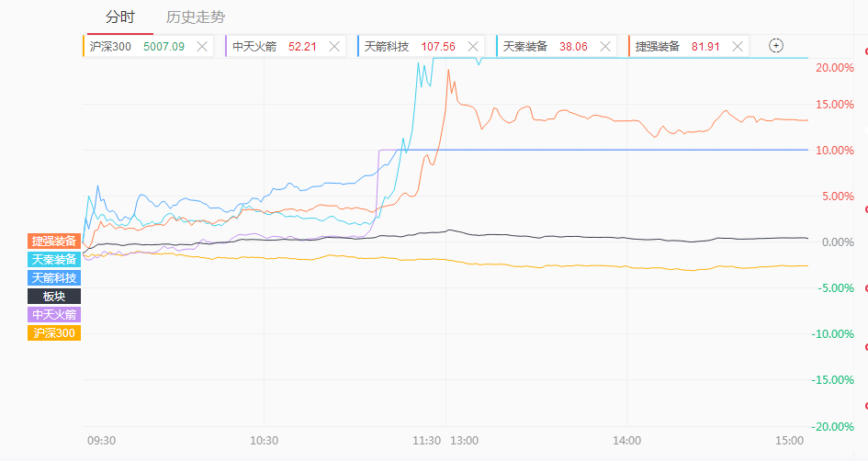Image resolution: width=868 pixels, height=461 pixels.
Task: Toggle the 中天火箭 legend label
Action: (x=54, y=314)
